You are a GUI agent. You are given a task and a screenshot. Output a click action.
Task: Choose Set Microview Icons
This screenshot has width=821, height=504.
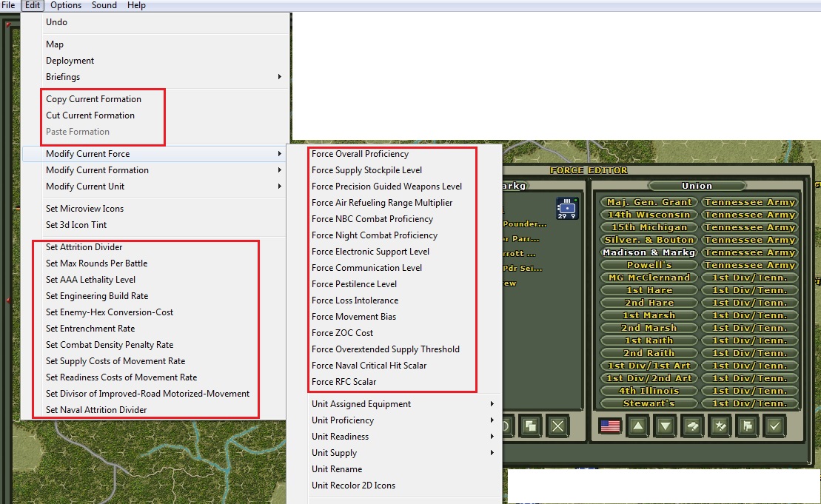click(84, 208)
